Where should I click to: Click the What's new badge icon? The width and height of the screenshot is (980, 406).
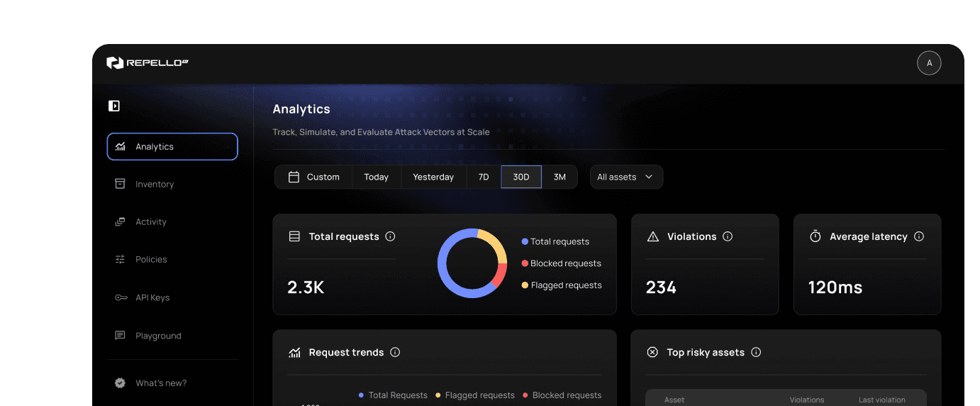click(120, 383)
